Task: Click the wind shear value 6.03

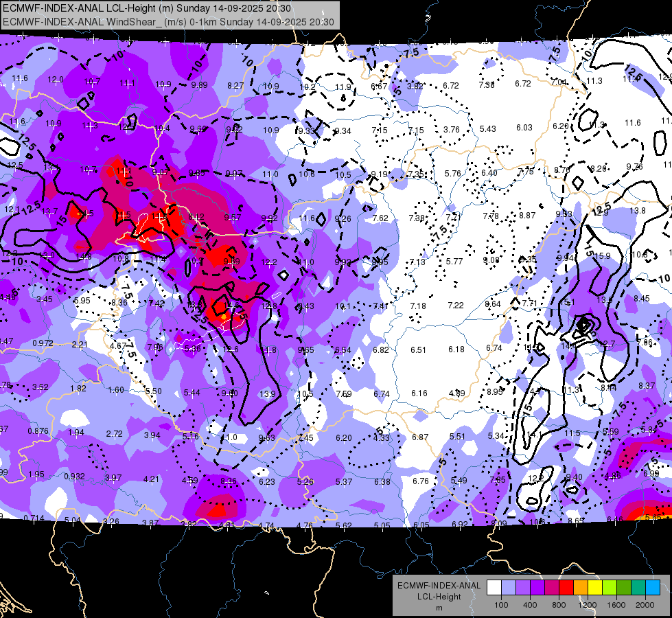Action: [x=524, y=128]
